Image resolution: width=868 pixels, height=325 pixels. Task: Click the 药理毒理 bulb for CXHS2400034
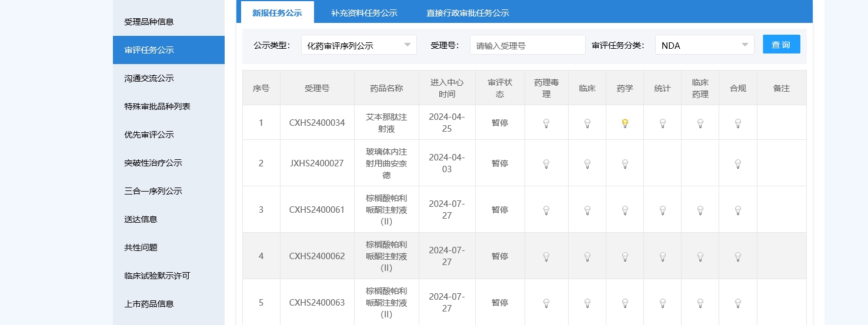pyautogui.click(x=546, y=123)
